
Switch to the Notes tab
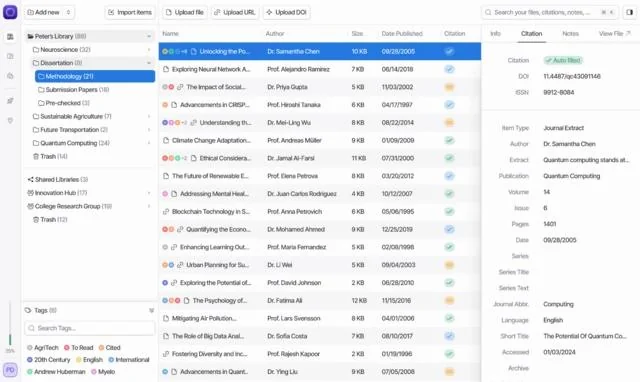click(570, 33)
